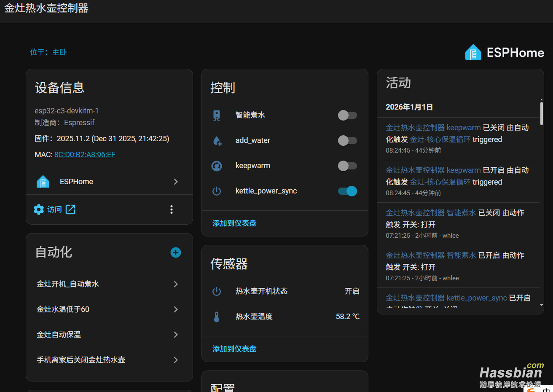Click the ESPHome logo in device info card
Image resolution: width=553 pixels, height=392 pixels.
click(x=43, y=181)
